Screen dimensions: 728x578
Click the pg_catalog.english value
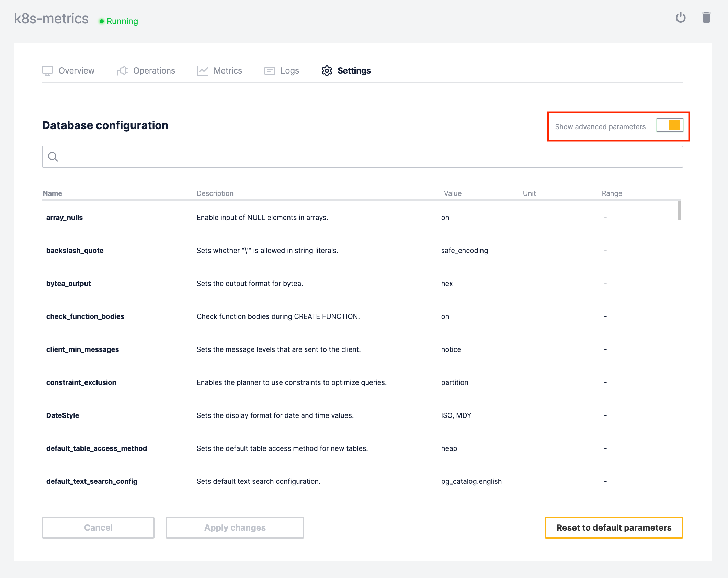471,481
